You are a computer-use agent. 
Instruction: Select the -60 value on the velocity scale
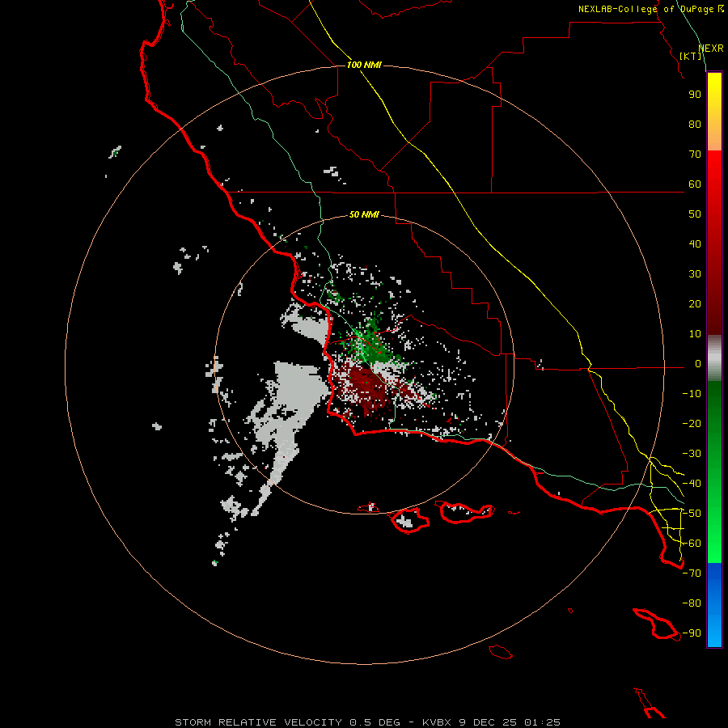click(692, 544)
